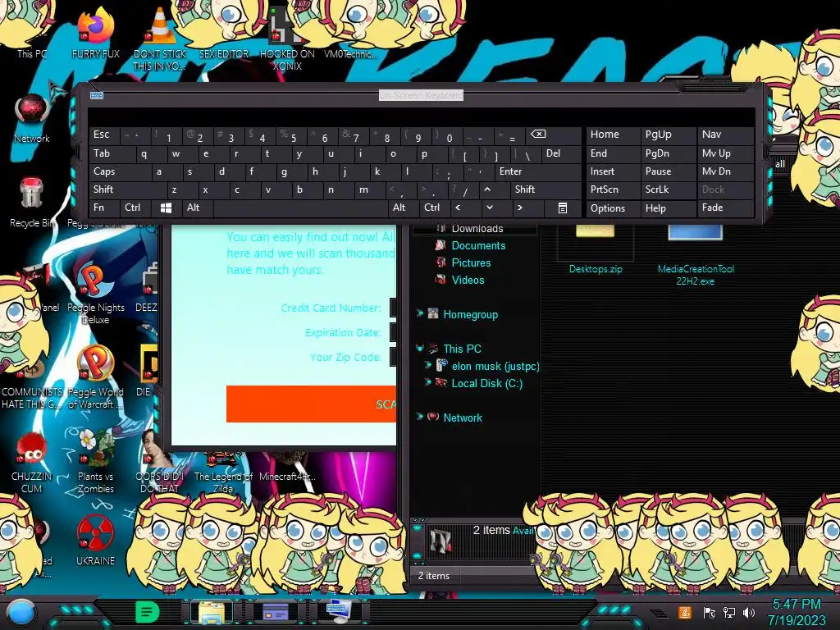840x630 pixels.
Task: Switch to browser window taskbar icon
Action: tap(275, 612)
